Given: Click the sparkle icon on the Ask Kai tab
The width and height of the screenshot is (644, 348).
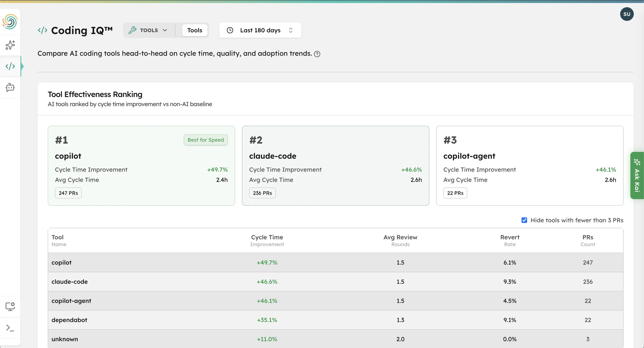Looking at the screenshot, I should pos(637,162).
